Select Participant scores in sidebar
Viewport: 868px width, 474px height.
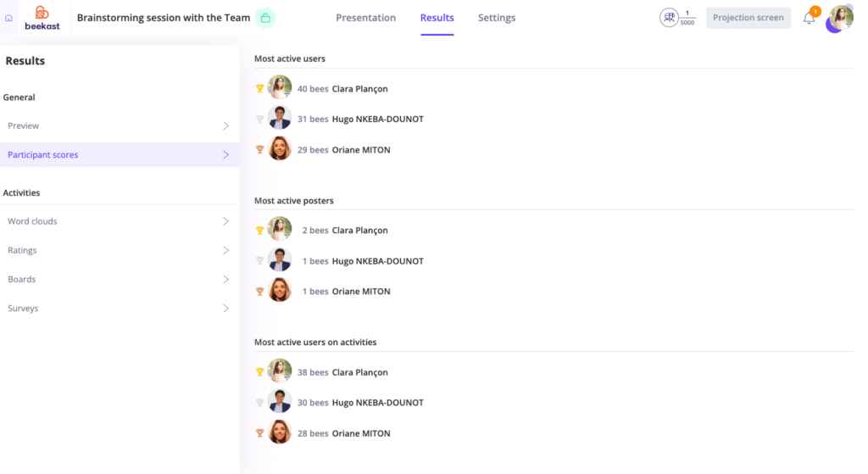point(119,155)
